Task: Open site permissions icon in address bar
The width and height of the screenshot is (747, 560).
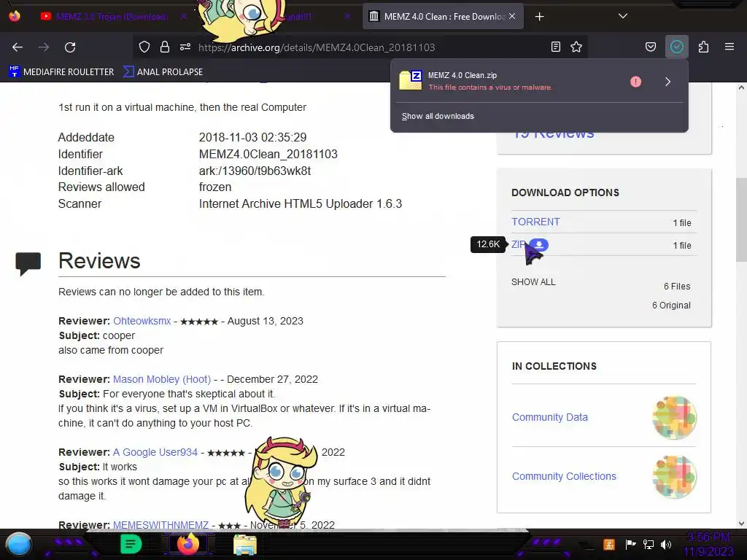Action: pos(185,47)
